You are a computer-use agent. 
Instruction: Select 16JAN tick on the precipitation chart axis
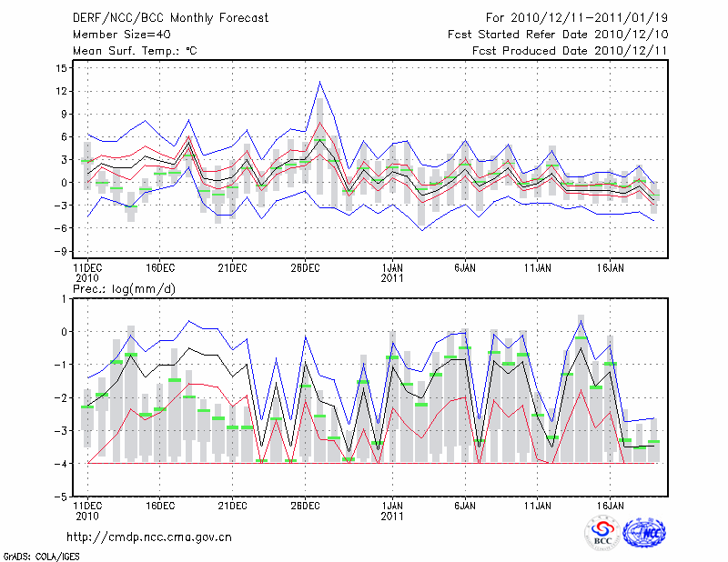click(x=611, y=504)
